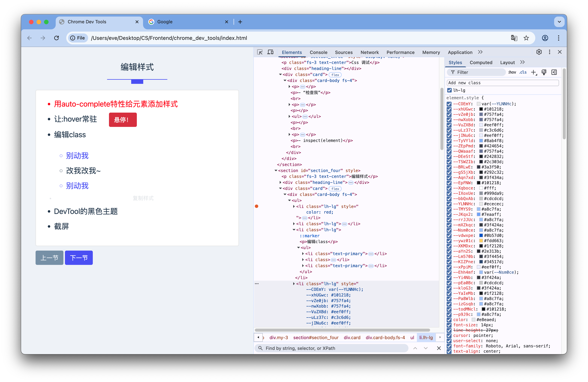
Task: Bookmark this page with star icon
Action: 526,38
